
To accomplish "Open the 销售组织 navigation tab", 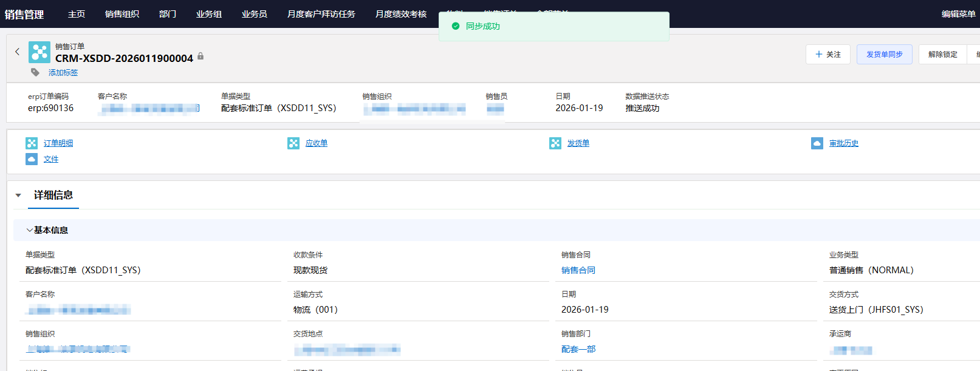I will click(x=122, y=14).
